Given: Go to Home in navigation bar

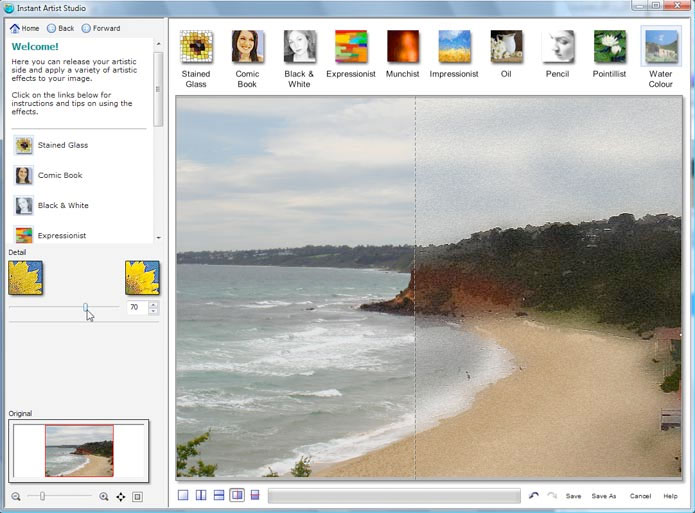Looking at the screenshot, I should point(25,28).
